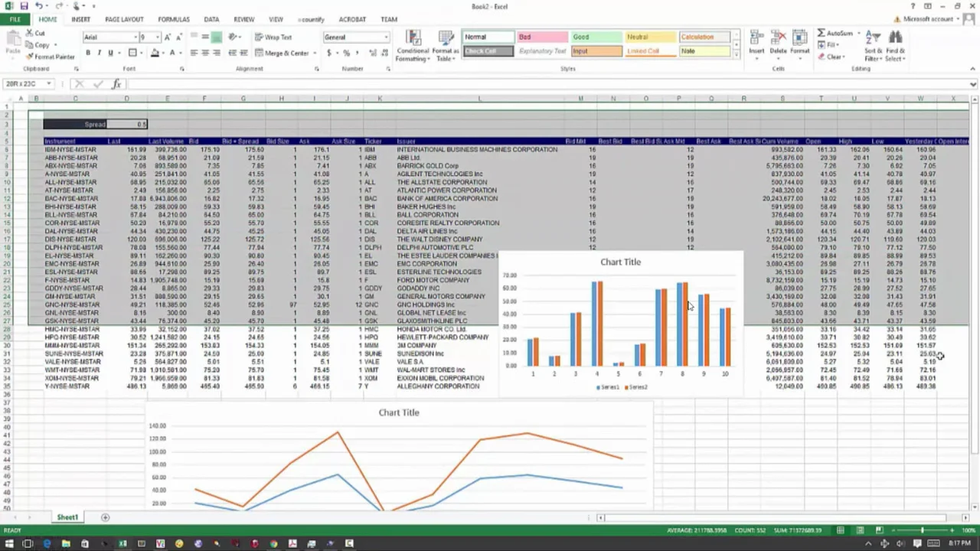
Task: Click the Format Painter brush
Action: click(x=51, y=57)
